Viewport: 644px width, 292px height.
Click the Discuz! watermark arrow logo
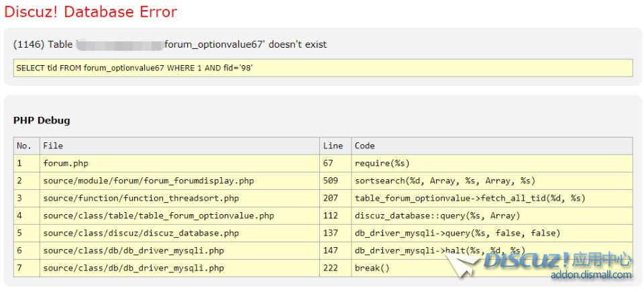[x=462, y=263]
